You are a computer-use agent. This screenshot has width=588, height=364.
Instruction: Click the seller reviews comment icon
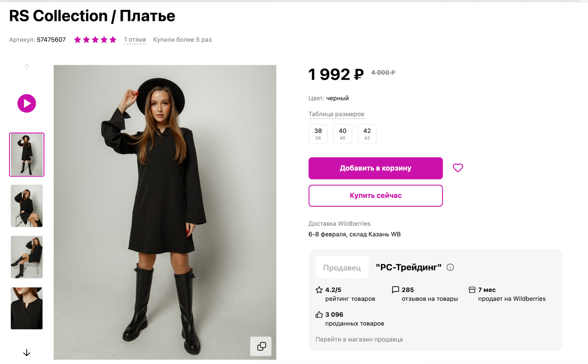[x=395, y=290]
